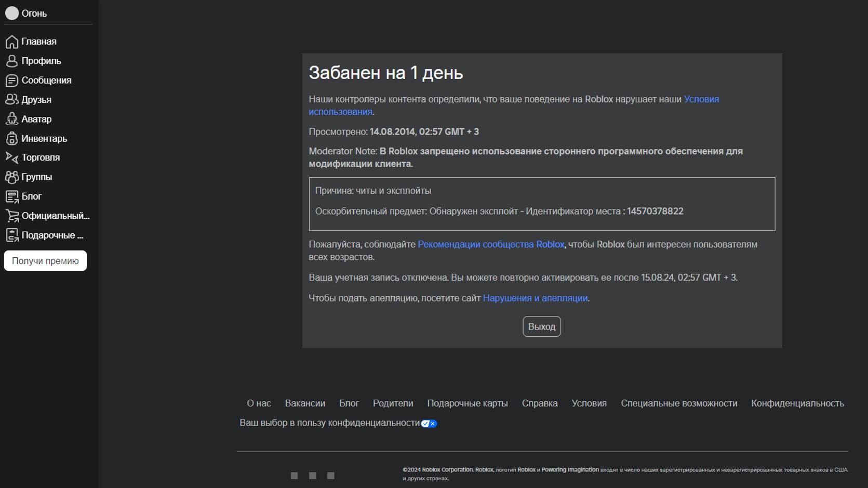Open the Profile person icon
The image size is (868, 488).
(x=11, y=61)
